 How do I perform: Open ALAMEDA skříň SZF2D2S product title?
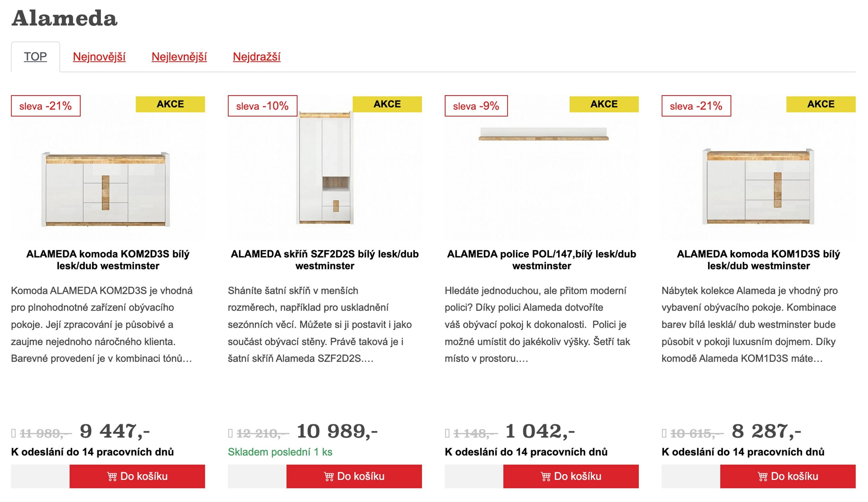(325, 260)
